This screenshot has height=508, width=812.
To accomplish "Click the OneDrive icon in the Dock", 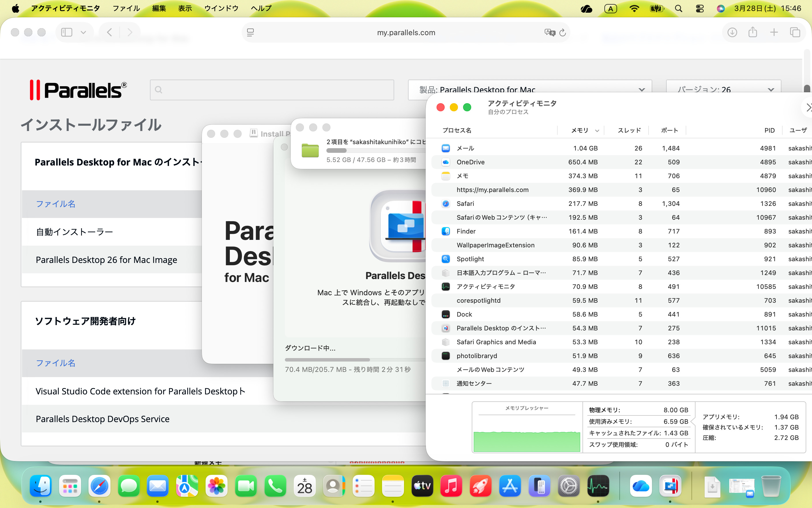I will point(641,486).
